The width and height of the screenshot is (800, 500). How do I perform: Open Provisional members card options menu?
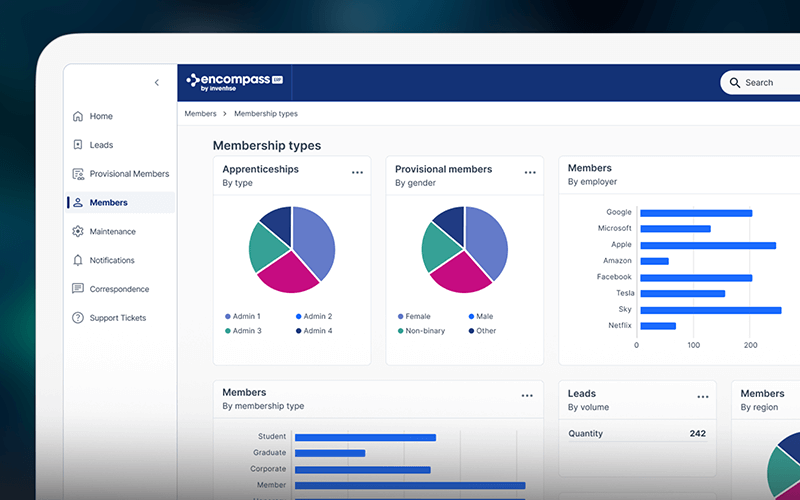[530, 173]
